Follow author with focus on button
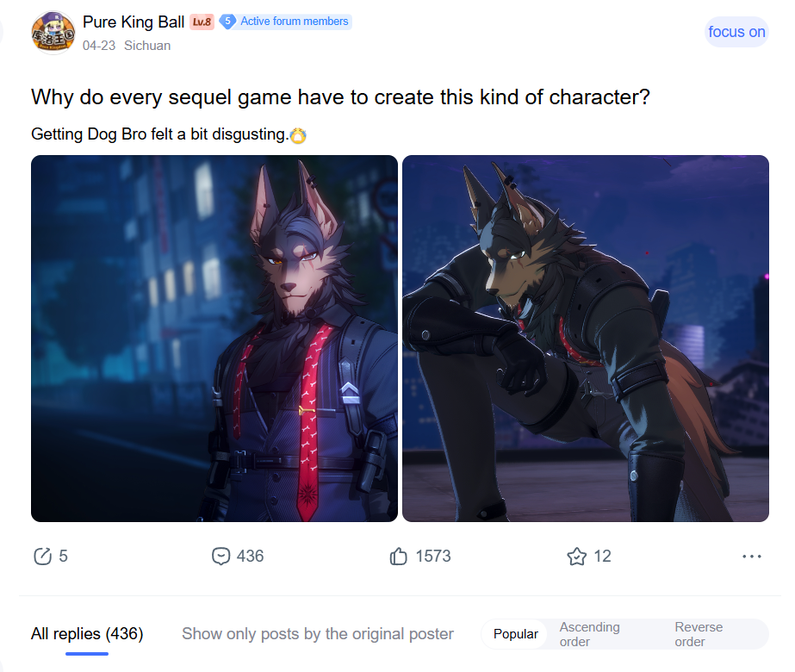The height and width of the screenshot is (672, 795). (x=736, y=32)
